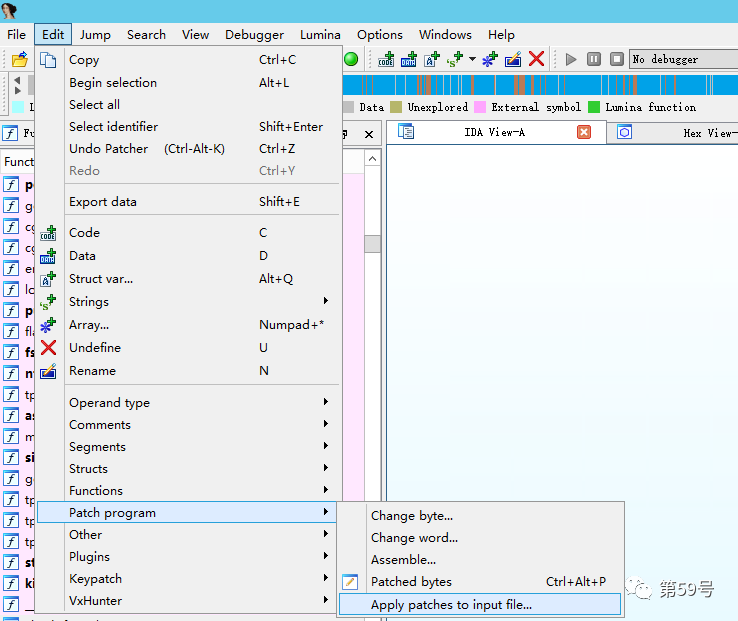Click the red X Undefine toolbar icon
This screenshot has width=738, height=621.
[x=536, y=59]
